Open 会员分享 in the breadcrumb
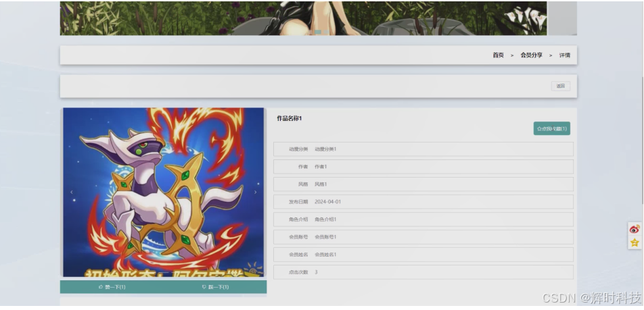This screenshot has width=644, height=310. [531, 55]
